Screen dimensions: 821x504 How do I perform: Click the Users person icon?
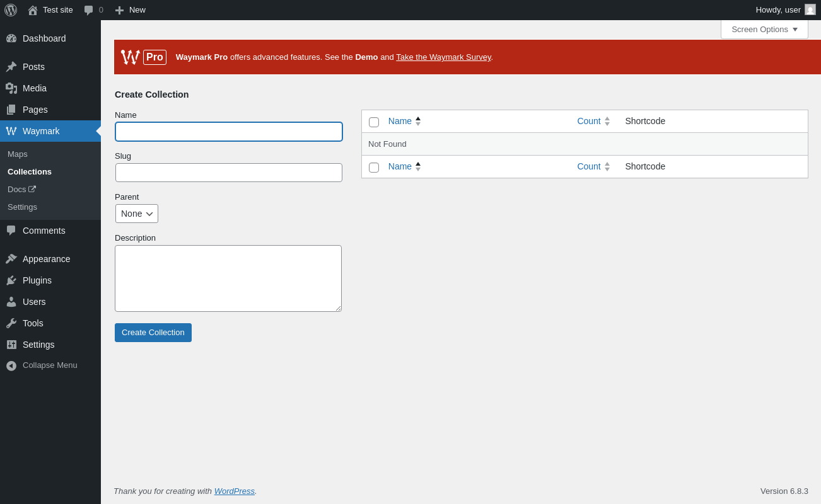click(11, 302)
